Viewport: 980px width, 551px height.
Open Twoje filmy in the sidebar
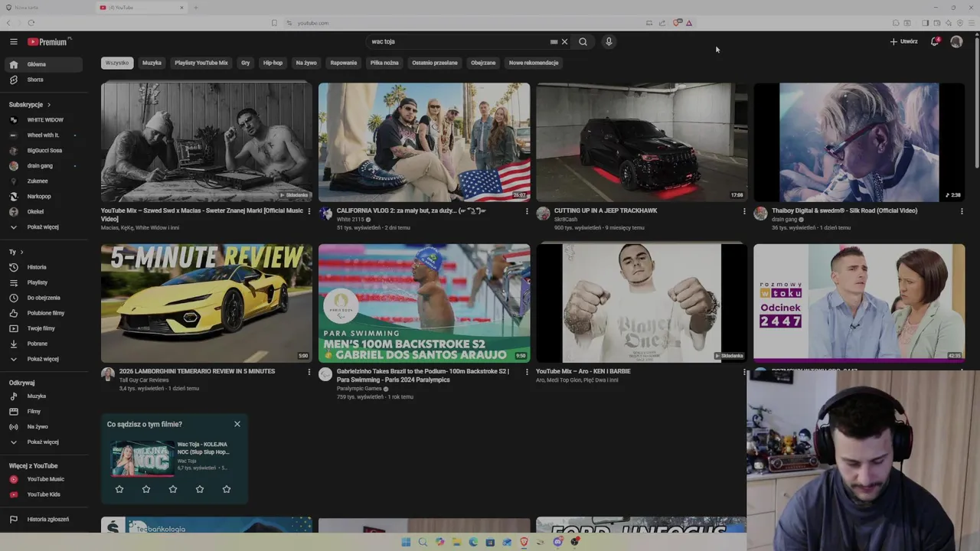pyautogui.click(x=43, y=328)
